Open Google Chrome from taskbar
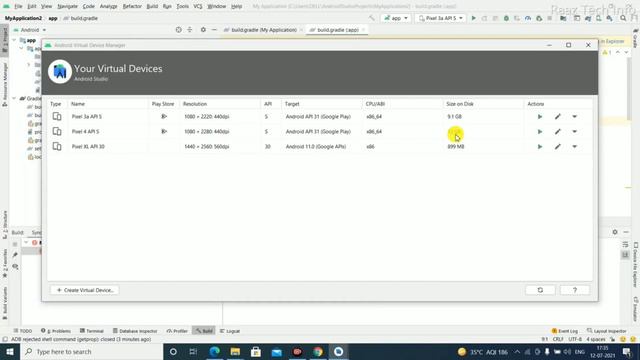The height and width of the screenshot is (360, 640). coord(318,351)
